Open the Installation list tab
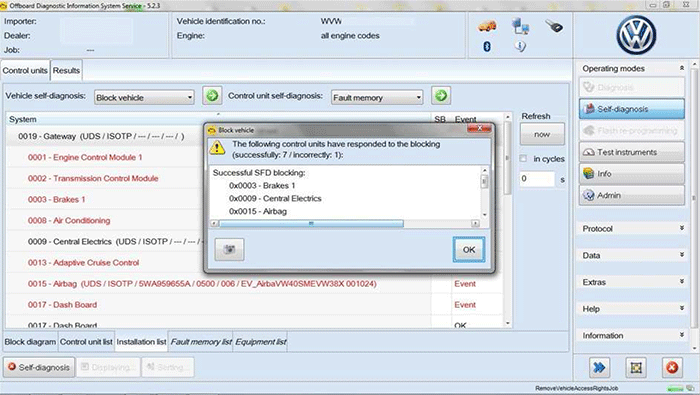 pos(141,342)
